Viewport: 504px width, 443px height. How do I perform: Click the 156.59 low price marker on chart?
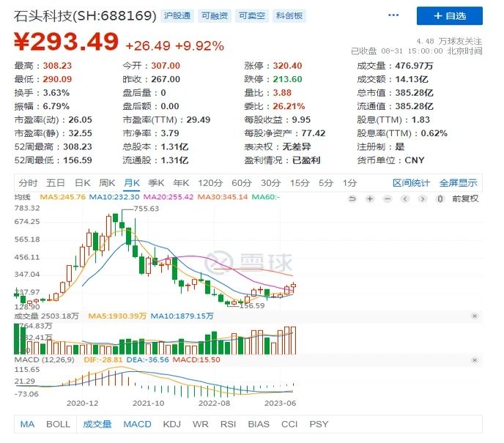pyautogui.click(x=252, y=306)
